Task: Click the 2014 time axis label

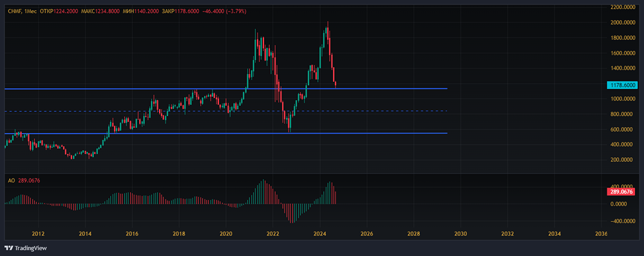Action: [x=85, y=234]
